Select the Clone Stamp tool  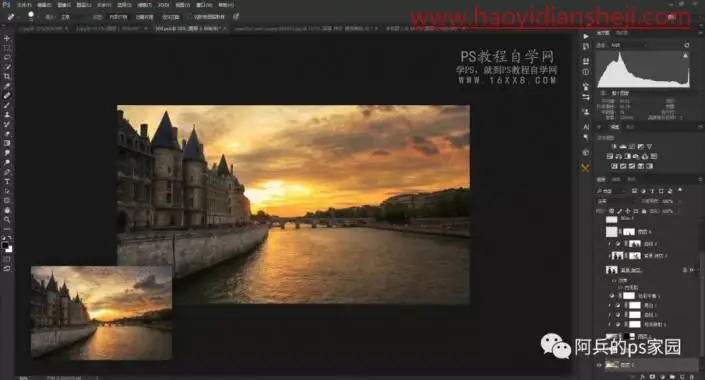[x=7, y=115]
